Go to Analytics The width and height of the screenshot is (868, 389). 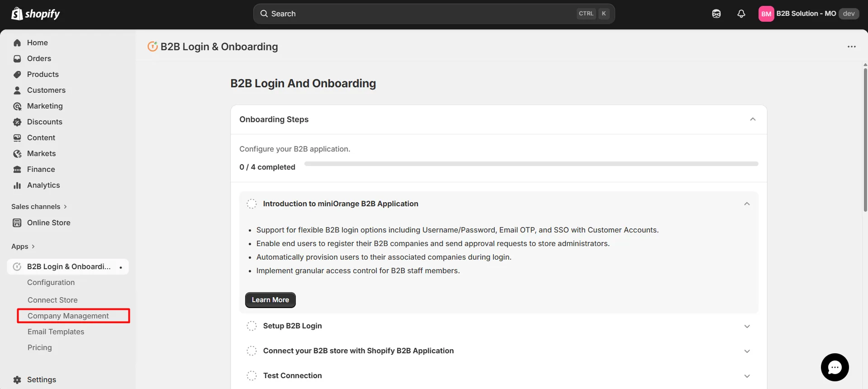pyautogui.click(x=43, y=185)
